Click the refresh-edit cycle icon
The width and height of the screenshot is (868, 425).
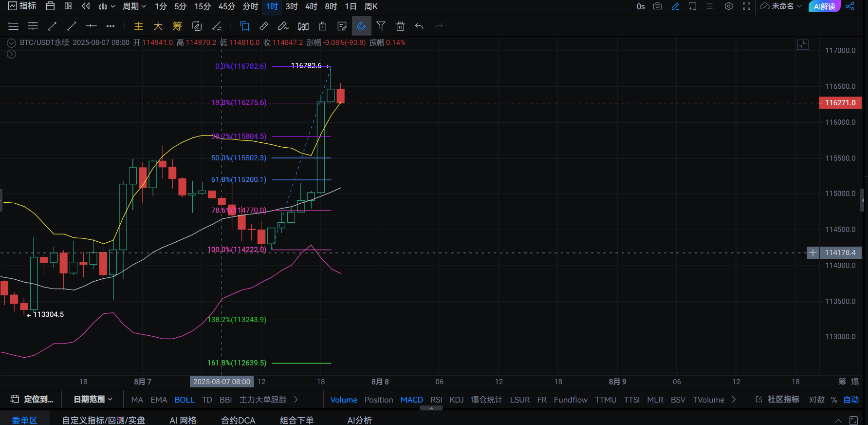click(197, 26)
